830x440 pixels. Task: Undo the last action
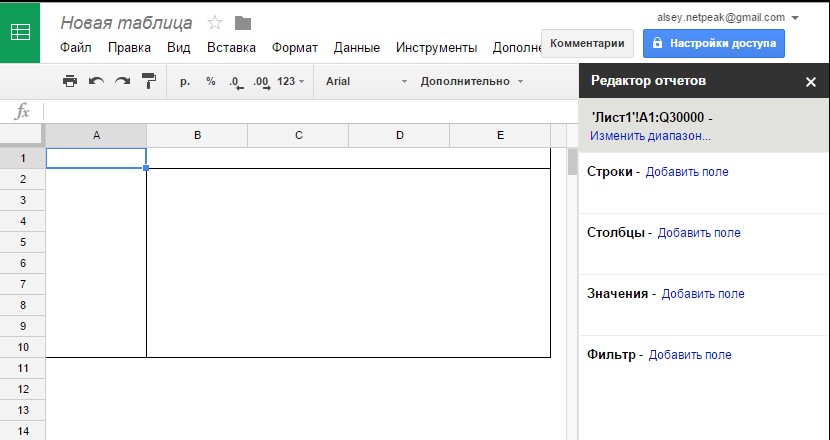click(x=96, y=81)
